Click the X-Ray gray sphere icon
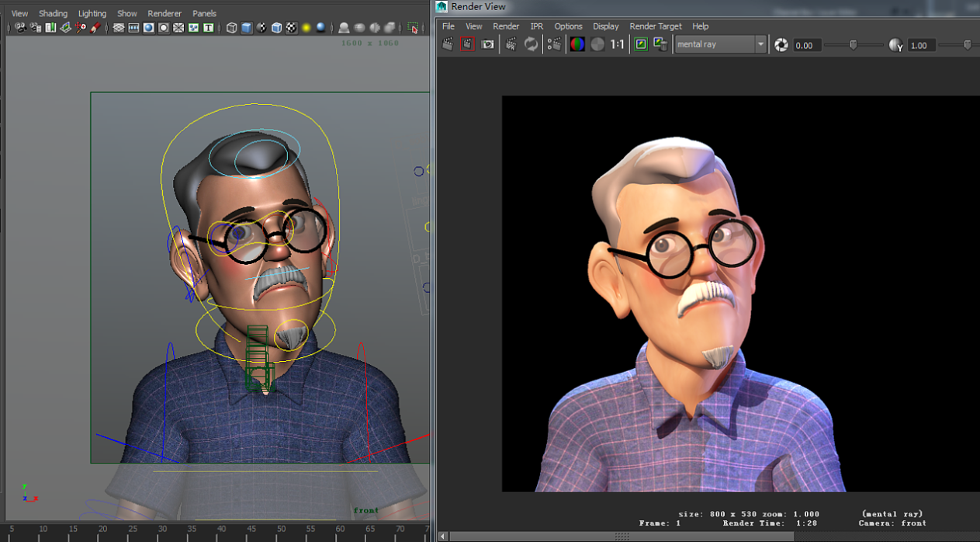980x542 pixels. coord(358,28)
